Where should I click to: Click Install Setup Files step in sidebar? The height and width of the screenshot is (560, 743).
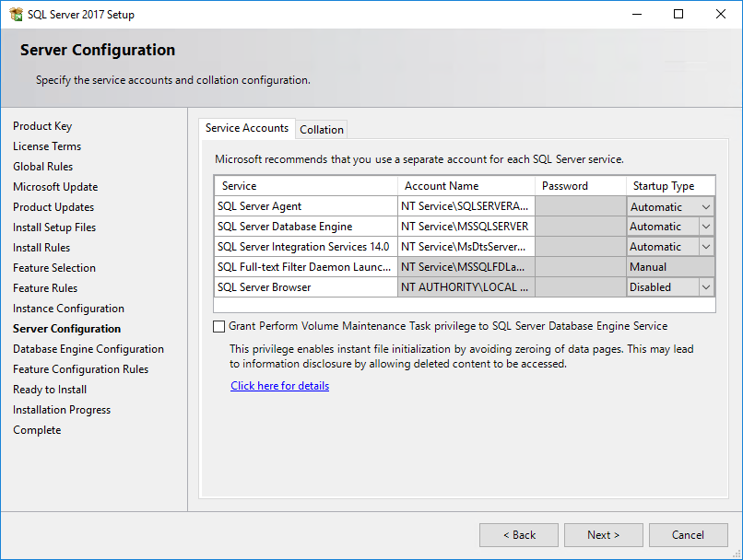tap(54, 227)
